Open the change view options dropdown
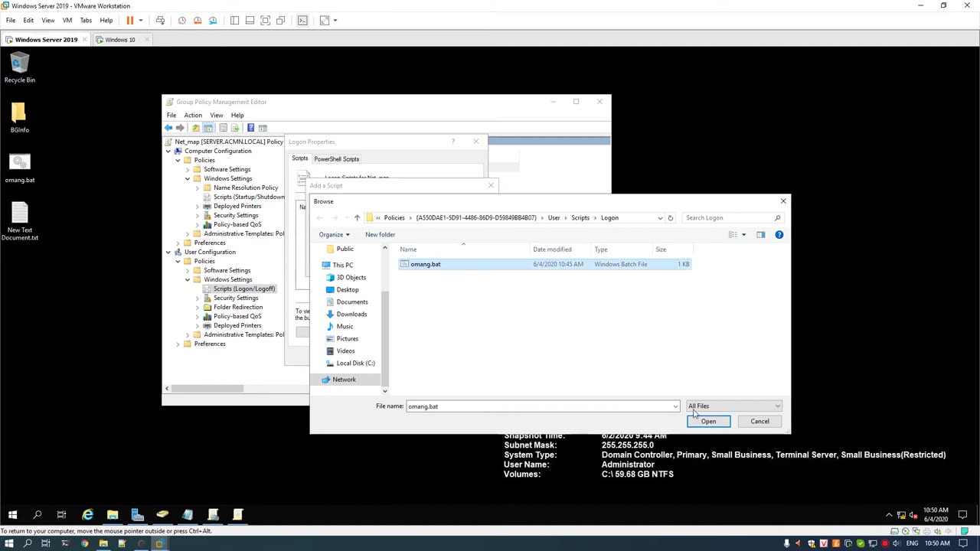The height and width of the screenshot is (551, 980). [743, 235]
